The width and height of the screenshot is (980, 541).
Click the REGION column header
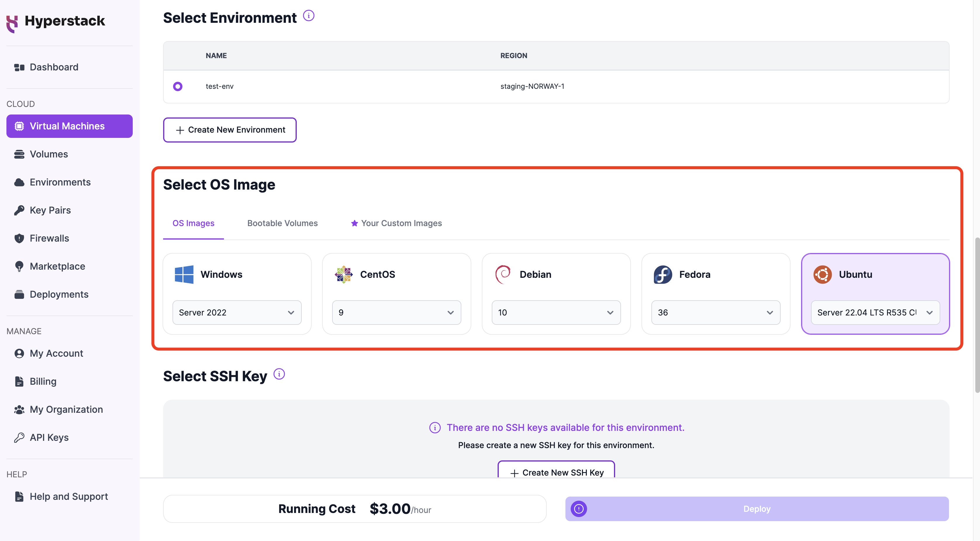coord(514,56)
